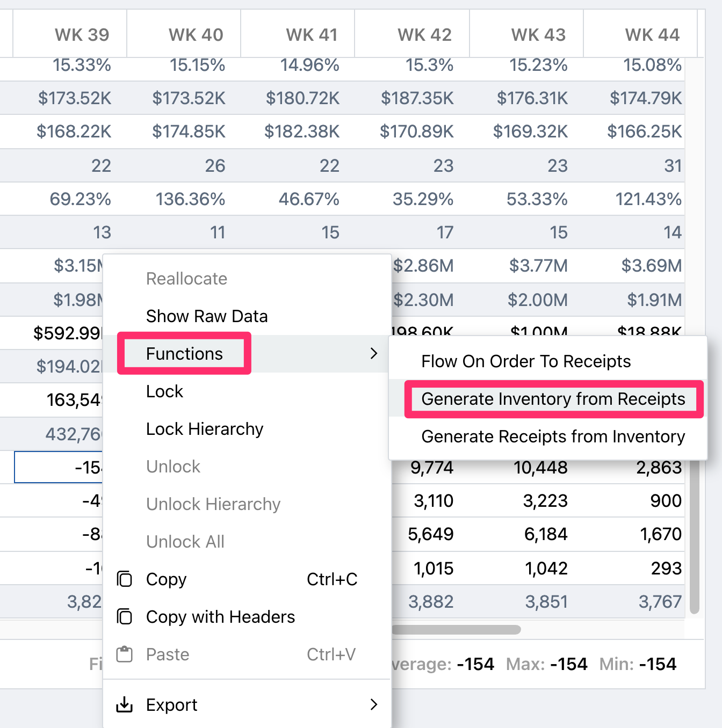Screen dimensions: 722x728
Task: Choose Generate Receipts from Inventory
Action: [x=553, y=436]
